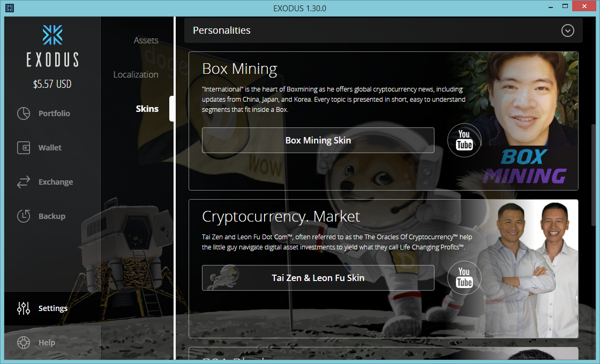Viewport: 600px width, 364px height.
Task: Open the Box Mining YouTube icon
Action: [464, 140]
